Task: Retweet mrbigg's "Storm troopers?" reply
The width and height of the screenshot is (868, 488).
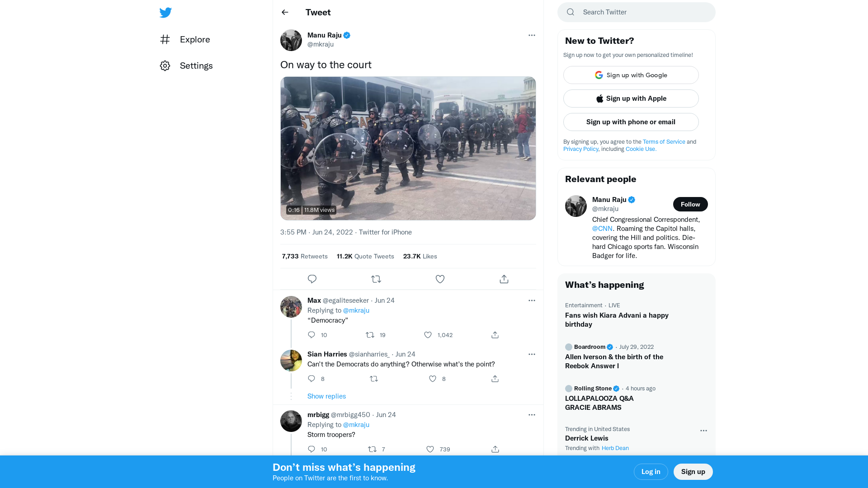Action: point(372,449)
